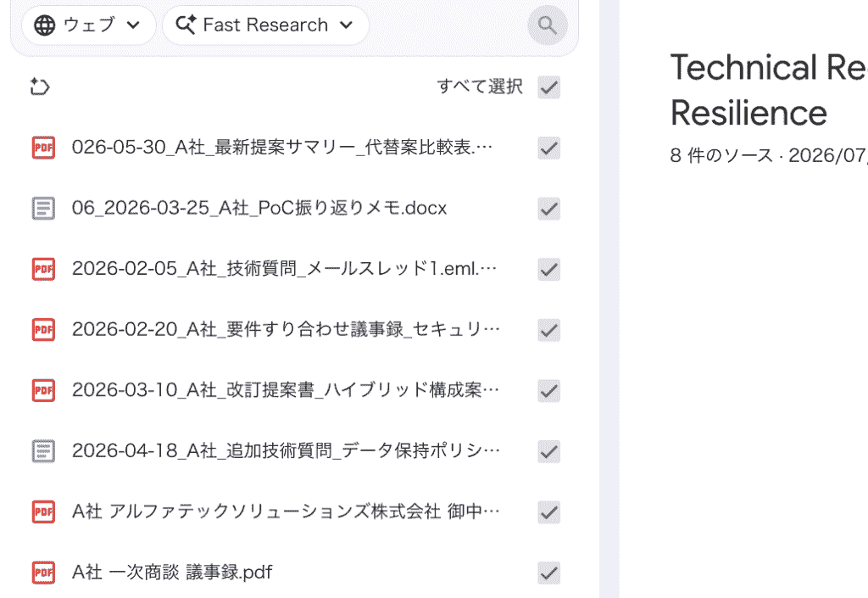Click the Technical Resilience notebook title
This screenshot has height=598, width=868.
(768, 90)
